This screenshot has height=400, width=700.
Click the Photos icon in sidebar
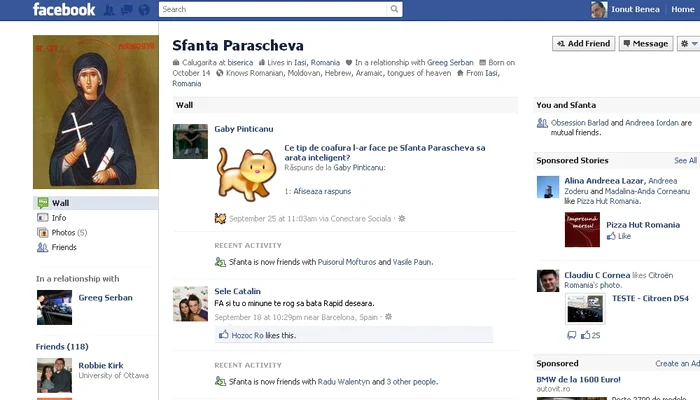point(42,232)
